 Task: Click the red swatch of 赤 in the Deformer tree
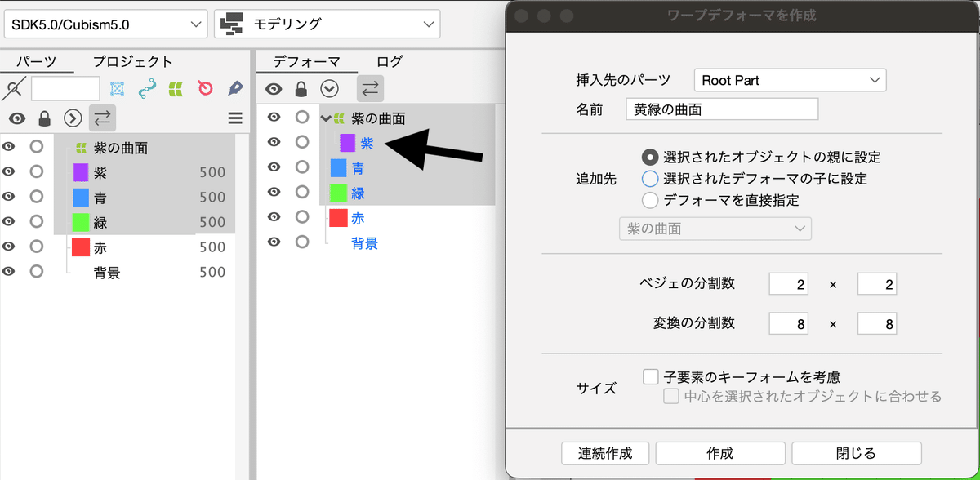tap(339, 217)
